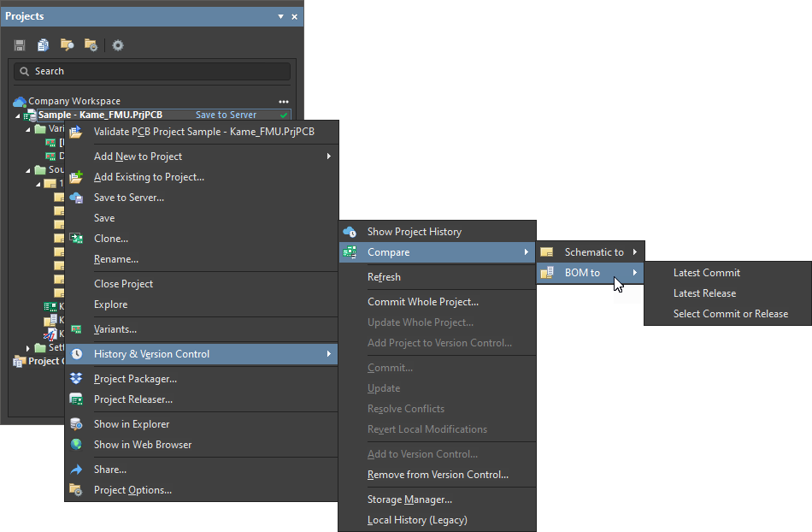The width and height of the screenshot is (812, 532).
Task: Open the Company Workspace three-dot menu
Action: pos(284,102)
